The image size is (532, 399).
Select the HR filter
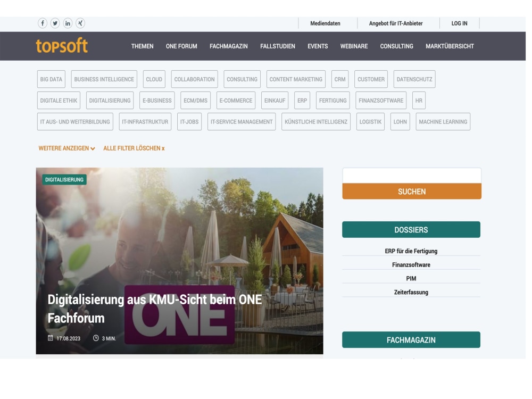click(x=419, y=101)
